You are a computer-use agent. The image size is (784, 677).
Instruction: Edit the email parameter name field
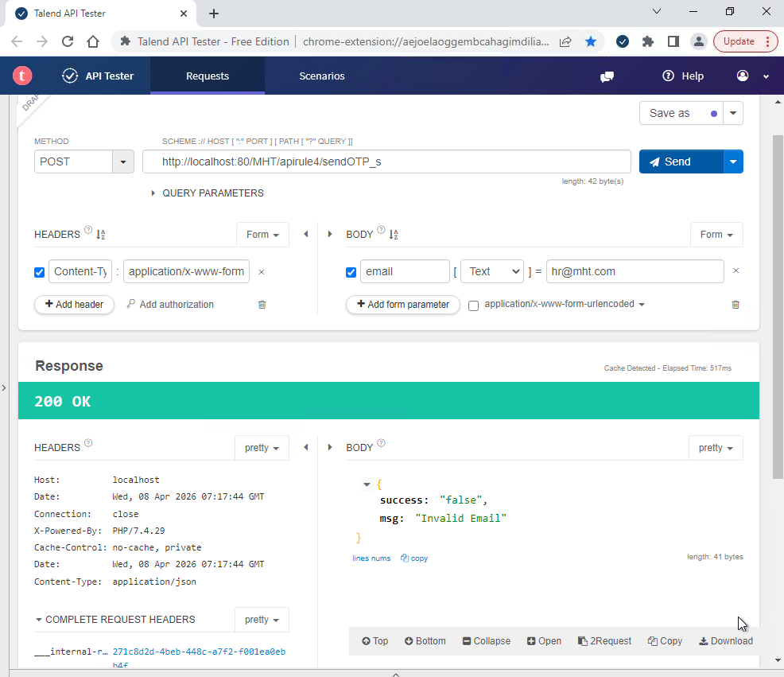pos(405,271)
